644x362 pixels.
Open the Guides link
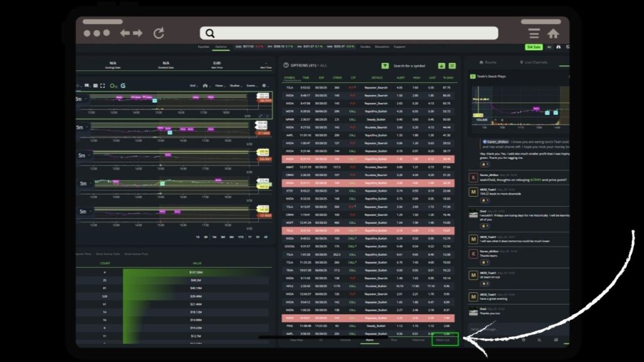[x=365, y=47]
